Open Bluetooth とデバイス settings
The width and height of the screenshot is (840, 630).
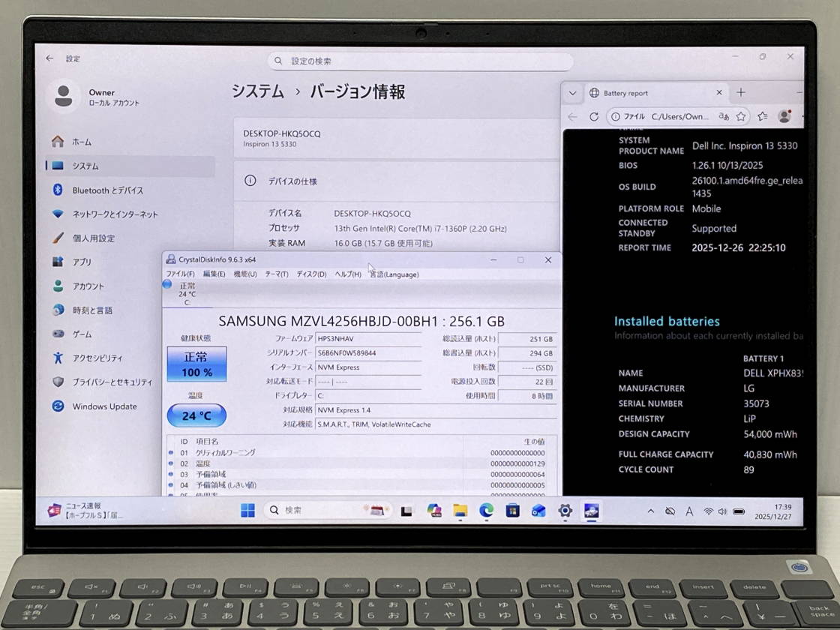pos(107,190)
